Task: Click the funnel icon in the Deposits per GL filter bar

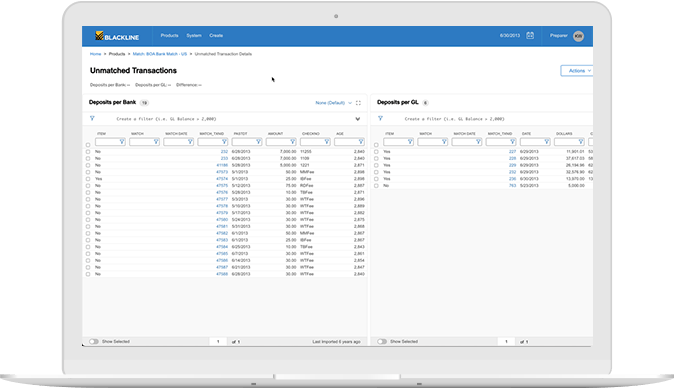Action: click(x=380, y=118)
